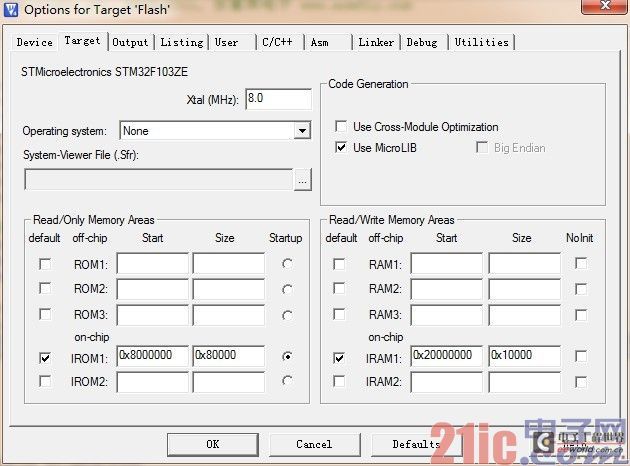Viewport: 630px width, 466px height.
Task: Enable NoInit for RAM2
Action: pyautogui.click(x=581, y=289)
